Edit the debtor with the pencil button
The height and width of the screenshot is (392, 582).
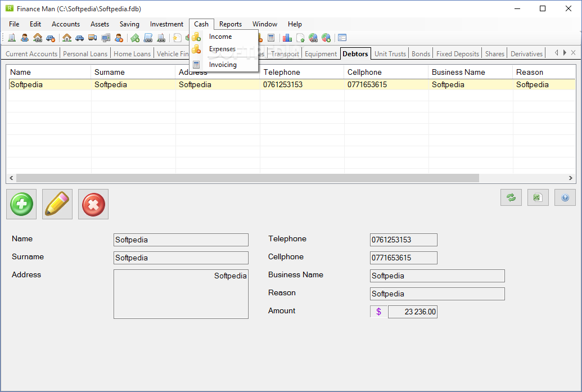[57, 204]
